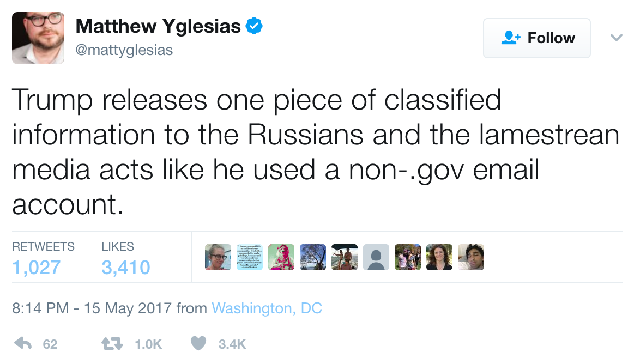View the Washington, DC location link

[267, 308]
